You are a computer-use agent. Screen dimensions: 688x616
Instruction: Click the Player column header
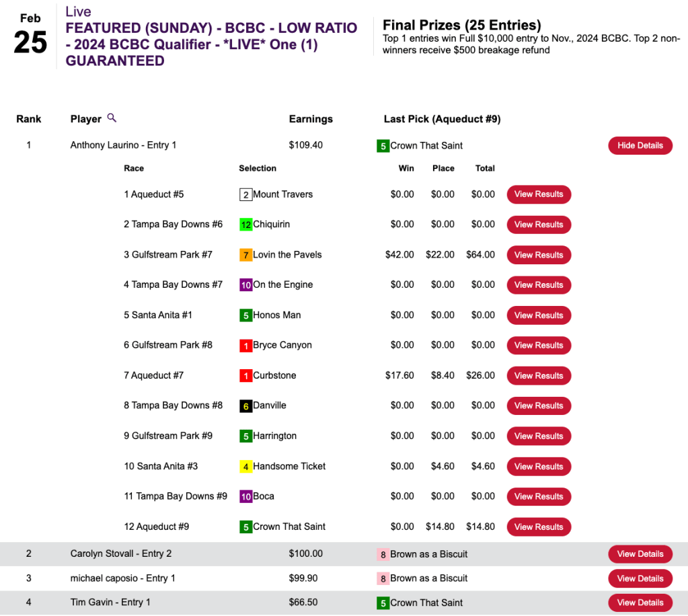(x=85, y=119)
